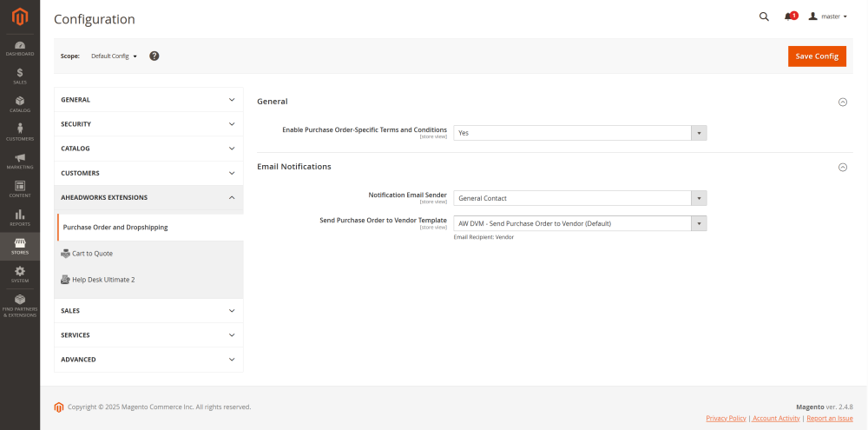Open the Privacy Policy link
This screenshot has width=868, height=430.
pos(726,419)
